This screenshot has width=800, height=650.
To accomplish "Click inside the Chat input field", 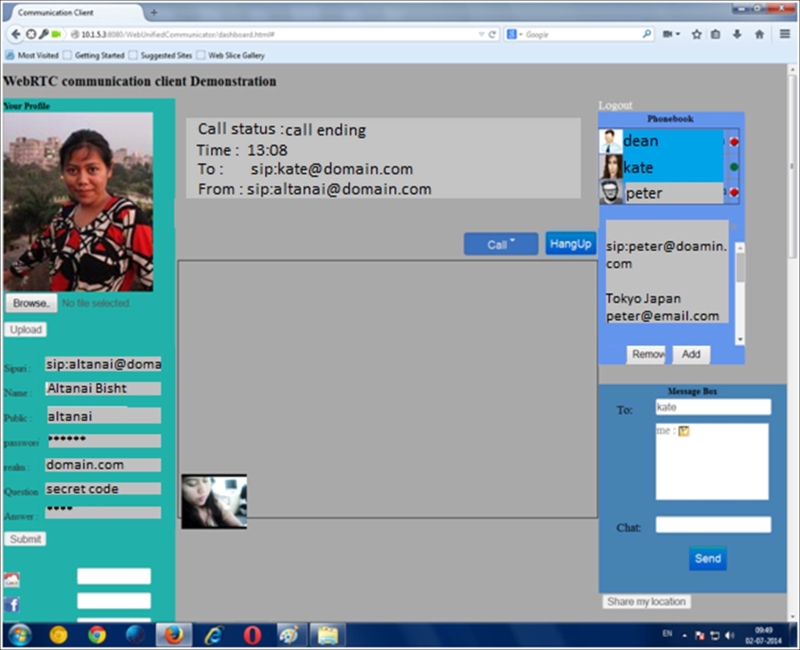I will (712, 524).
